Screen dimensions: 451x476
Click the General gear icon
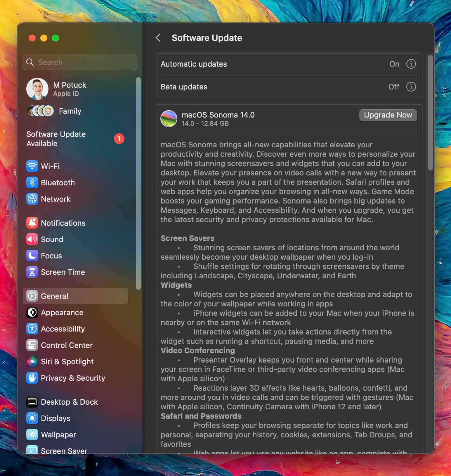(32, 296)
